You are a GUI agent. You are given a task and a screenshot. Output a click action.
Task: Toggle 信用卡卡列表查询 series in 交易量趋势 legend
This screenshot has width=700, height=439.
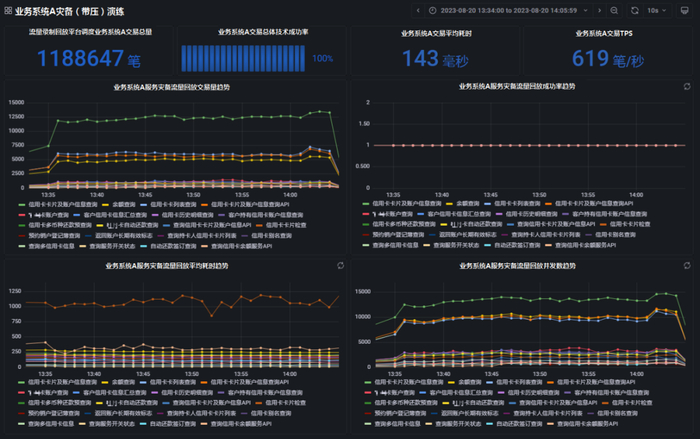point(173,205)
